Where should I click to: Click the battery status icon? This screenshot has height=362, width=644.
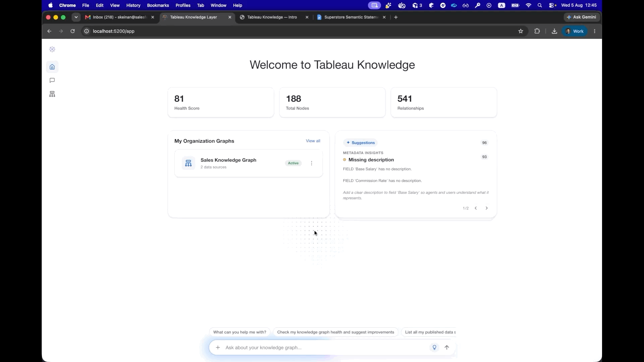click(515, 5)
